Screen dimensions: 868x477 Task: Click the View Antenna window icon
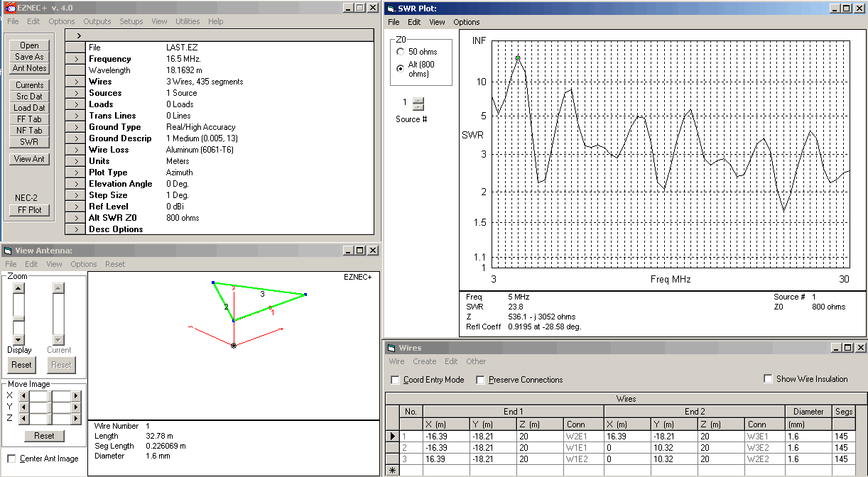coord(7,250)
